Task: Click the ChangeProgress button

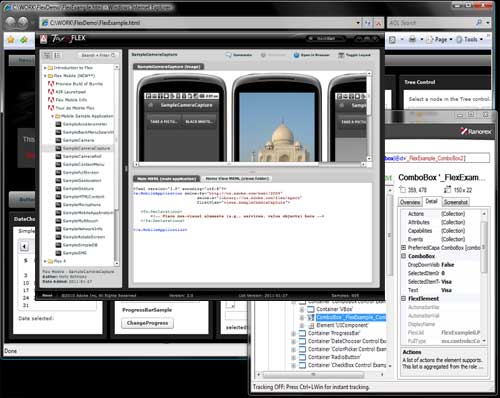Action: coord(147,323)
